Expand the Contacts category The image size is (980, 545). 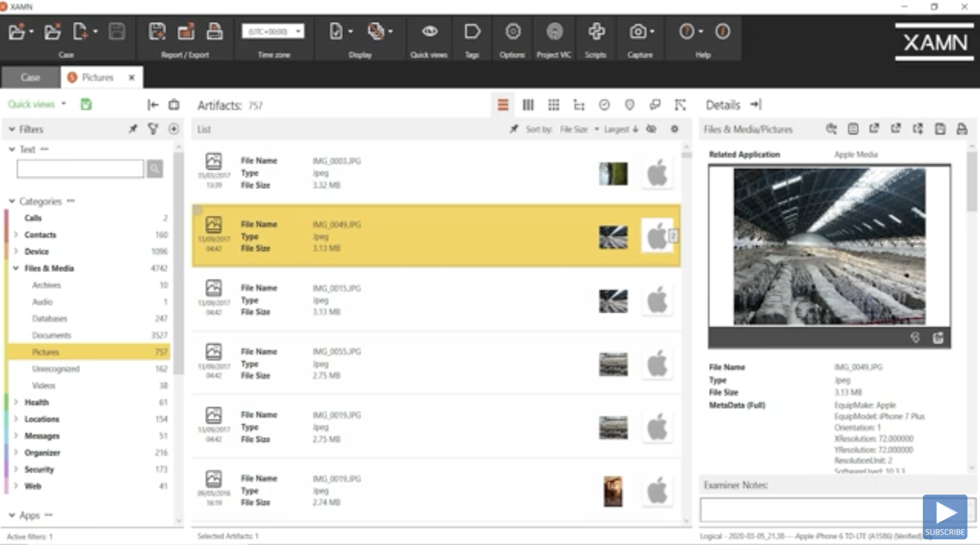(15, 235)
